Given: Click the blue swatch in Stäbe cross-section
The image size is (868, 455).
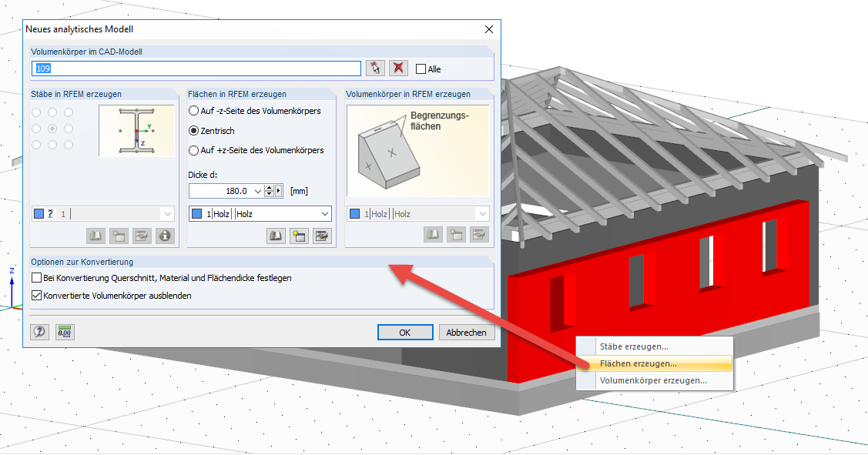Looking at the screenshot, I should (x=39, y=214).
